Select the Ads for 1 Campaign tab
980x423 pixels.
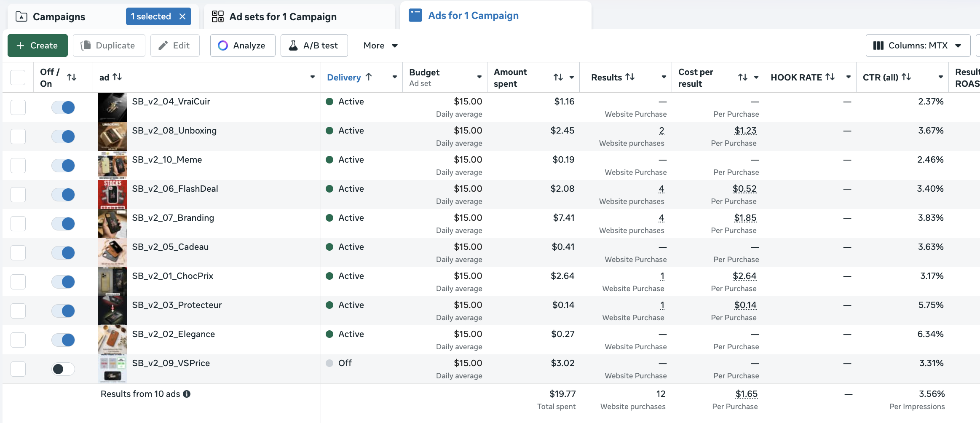[495, 16]
